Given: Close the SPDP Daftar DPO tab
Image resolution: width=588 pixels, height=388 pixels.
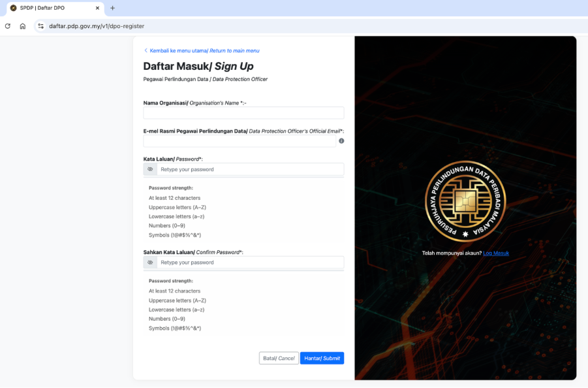Looking at the screenshot, I should pos(97,8).
